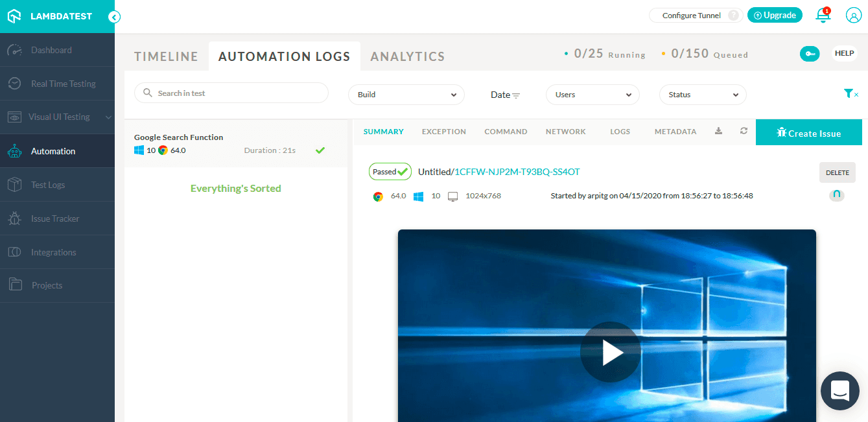The height and width of the screenshot is (422, 868).
Task: Click the LambdaTest logo
Action: 50,16
